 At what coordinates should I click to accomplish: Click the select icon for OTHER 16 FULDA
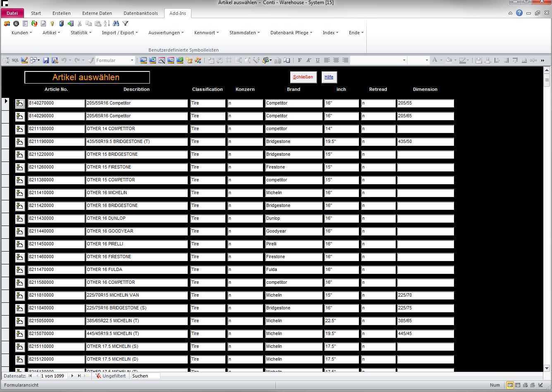[20, 270]
